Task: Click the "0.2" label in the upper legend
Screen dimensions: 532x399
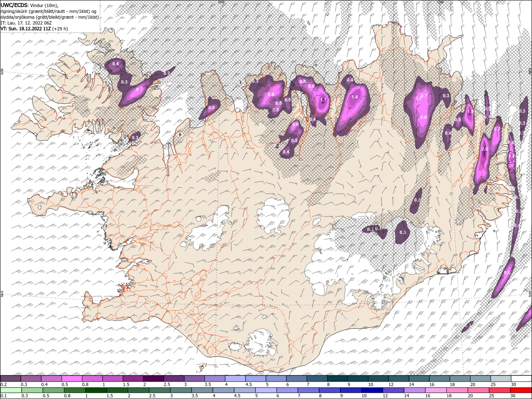Action: [4, 384]
